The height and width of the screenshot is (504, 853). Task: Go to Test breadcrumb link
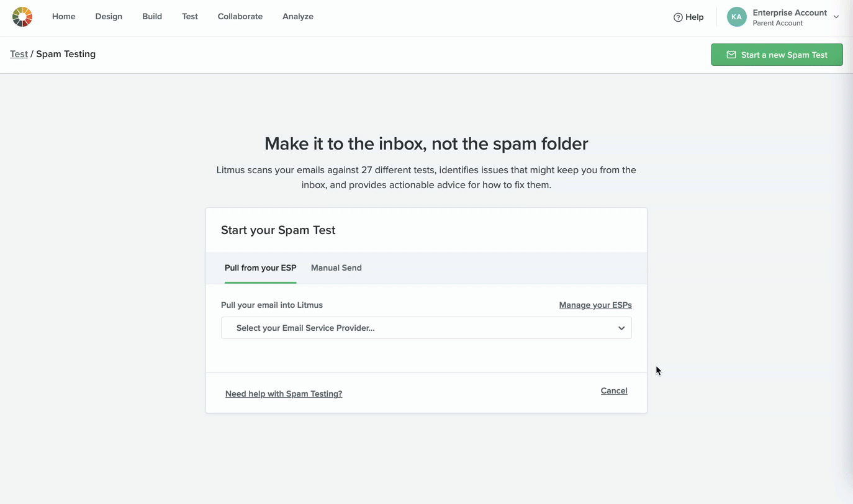coord(19,54)
